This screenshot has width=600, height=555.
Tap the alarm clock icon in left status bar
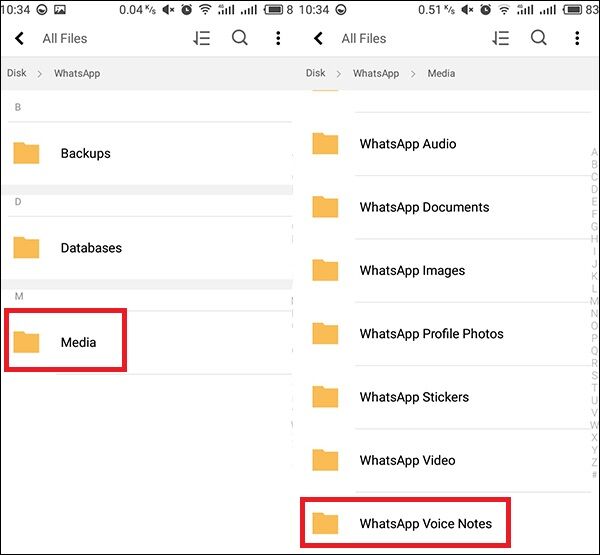point(187,10)
